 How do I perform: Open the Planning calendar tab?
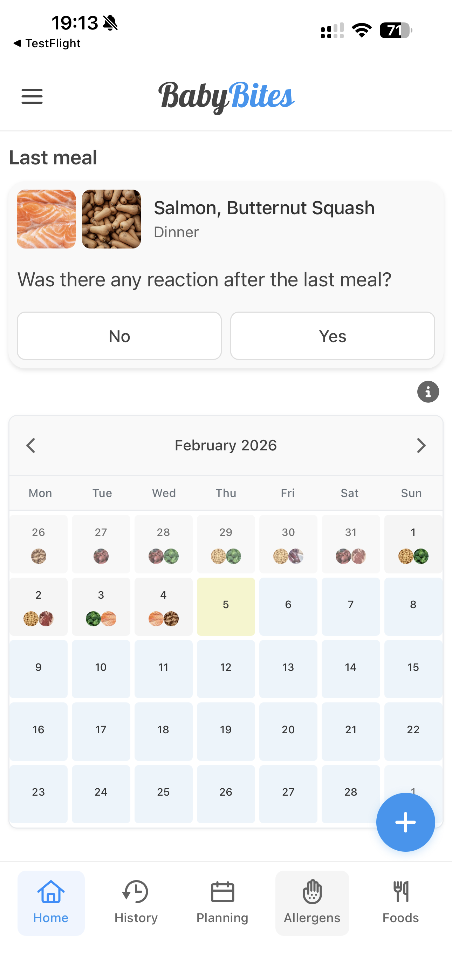(x=222, y=903)
